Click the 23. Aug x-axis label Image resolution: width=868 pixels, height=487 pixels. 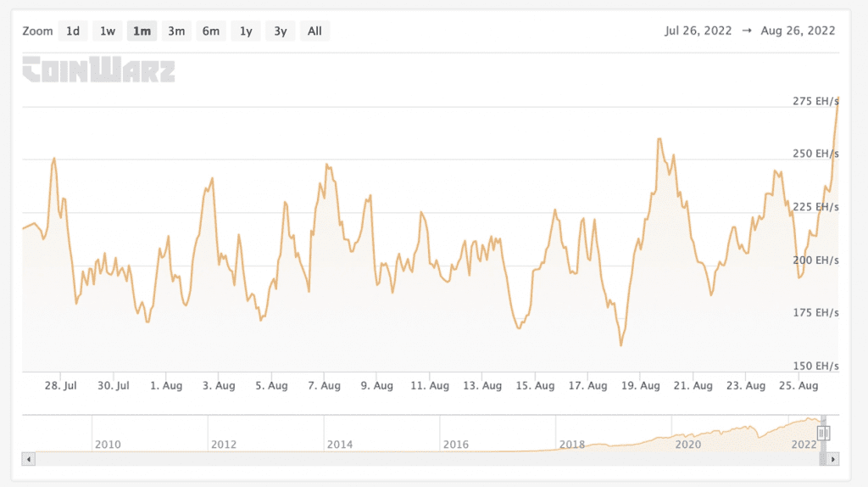point(746,385)
